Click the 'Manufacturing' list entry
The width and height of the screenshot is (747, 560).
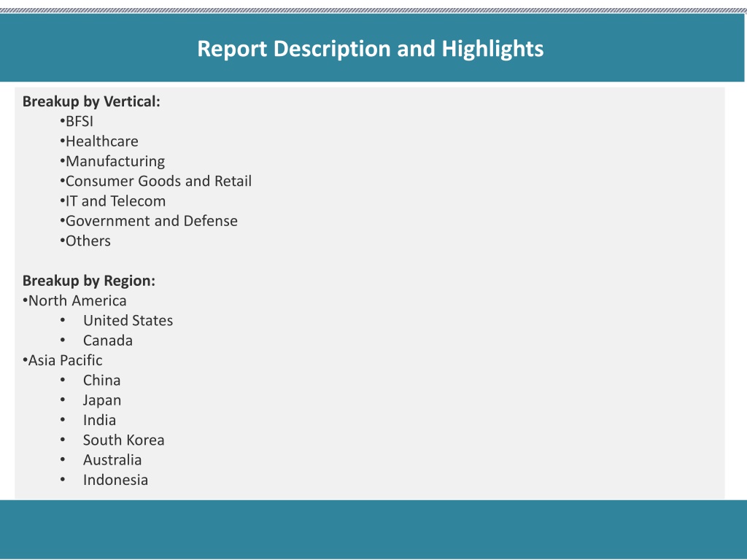(x=115, y=161)
